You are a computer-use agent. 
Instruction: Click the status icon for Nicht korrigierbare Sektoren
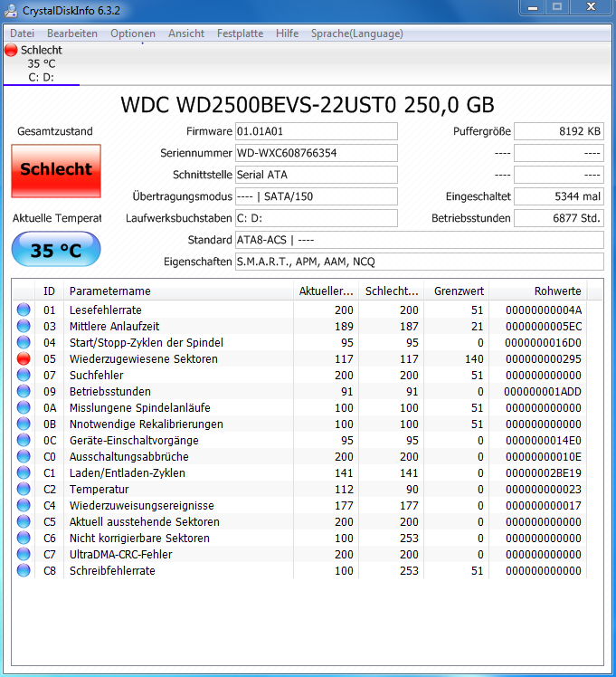[24, 538]
